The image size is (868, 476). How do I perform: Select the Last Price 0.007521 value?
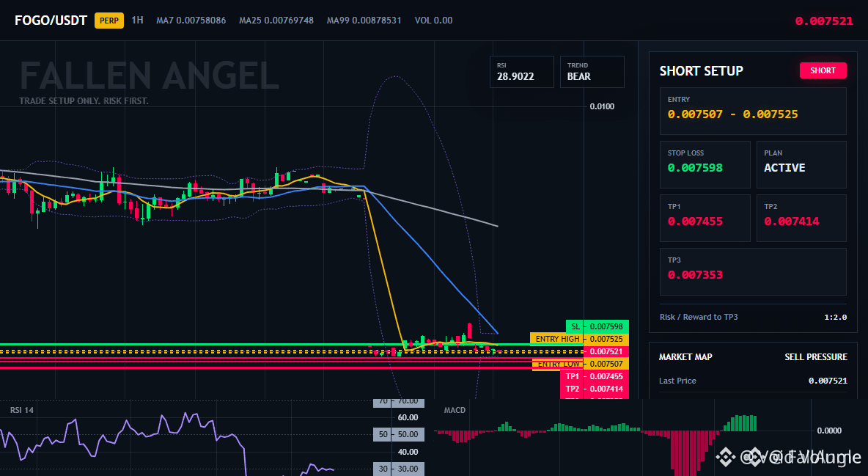828,381
